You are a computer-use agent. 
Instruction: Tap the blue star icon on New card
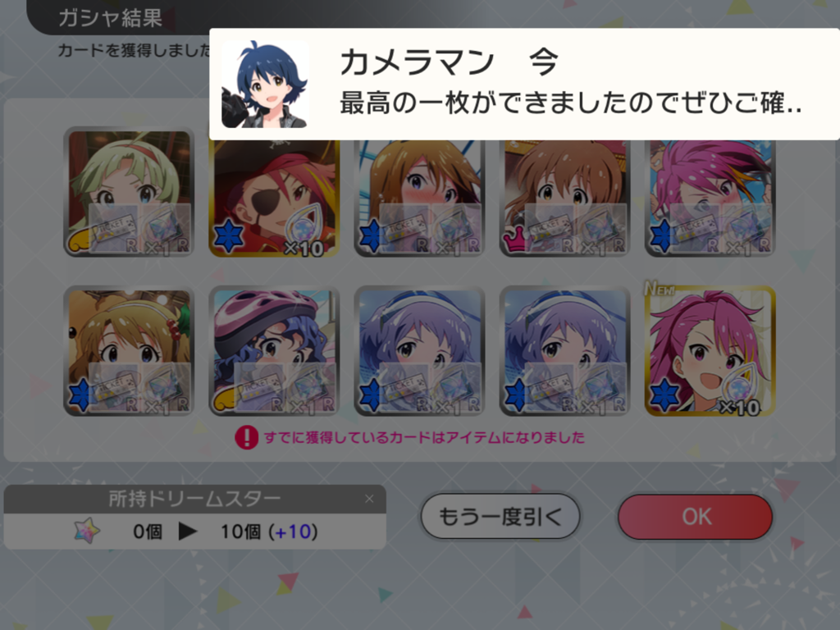pos(664,395)
